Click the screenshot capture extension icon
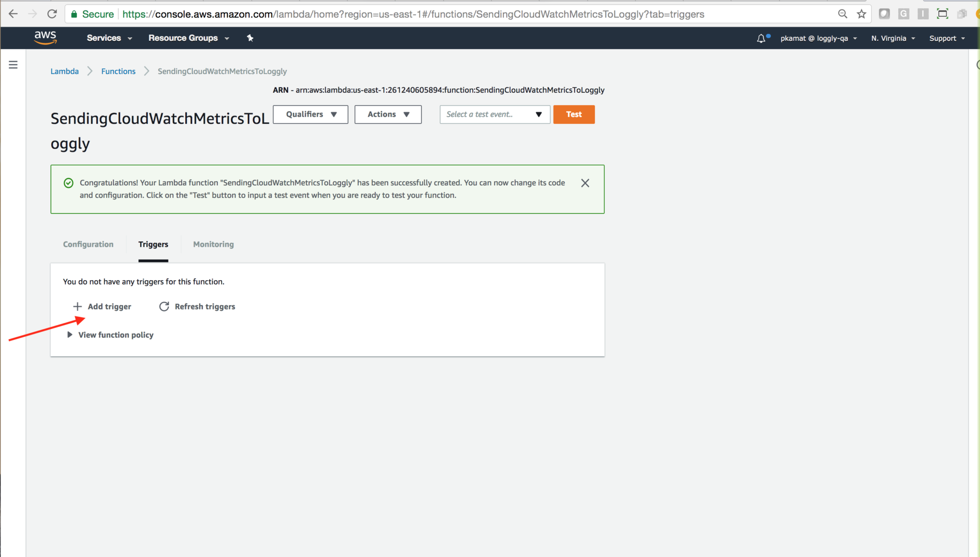This screenshot has width=980, height=557. click(942, 14)
